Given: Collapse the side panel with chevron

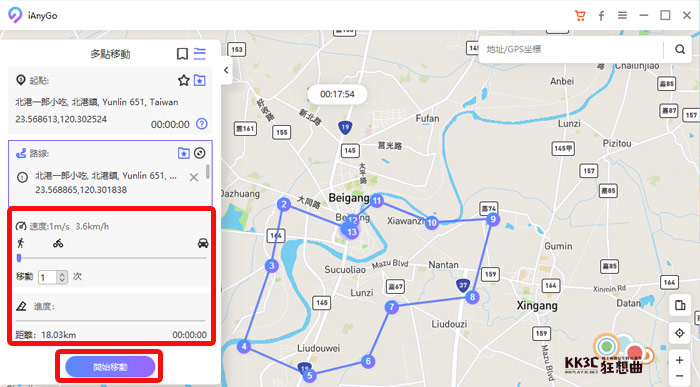Looking at the screenshot, I should tap(226, 70).
